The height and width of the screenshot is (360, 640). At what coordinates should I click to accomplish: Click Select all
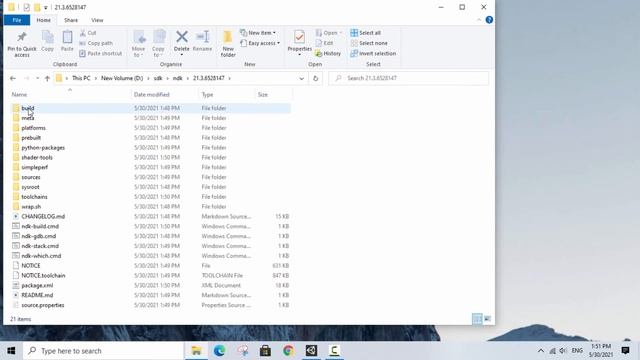pyautogui.click(x=366, y=33)
